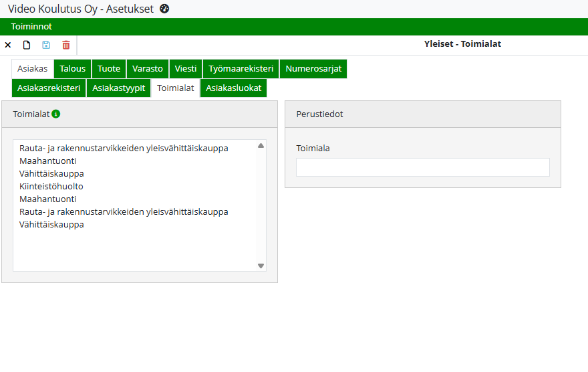
Task: Click the Toimiala text input field
Action: pos(422,167)
